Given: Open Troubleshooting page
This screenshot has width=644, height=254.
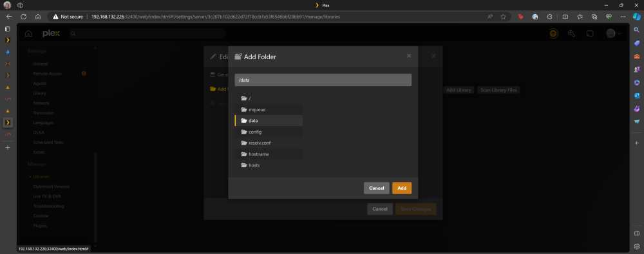Looking at the screenshot, I should pos(48,206).
